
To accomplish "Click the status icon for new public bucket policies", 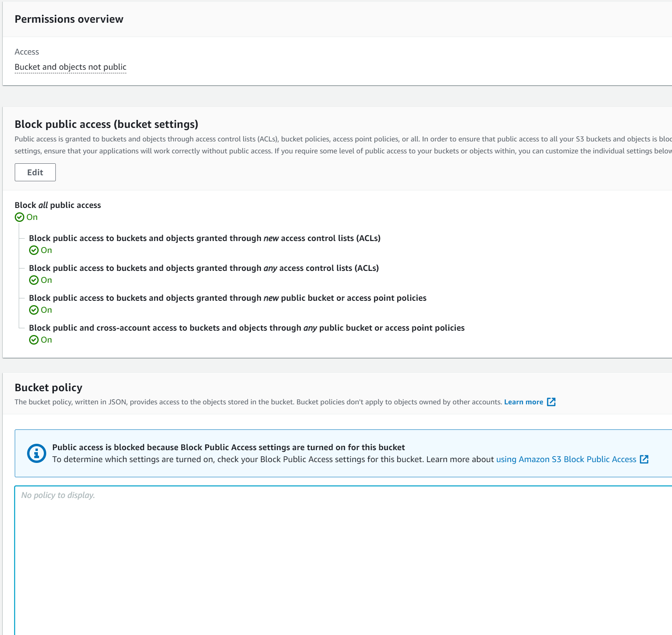I will pyautogui.click(x=35, y=310).
